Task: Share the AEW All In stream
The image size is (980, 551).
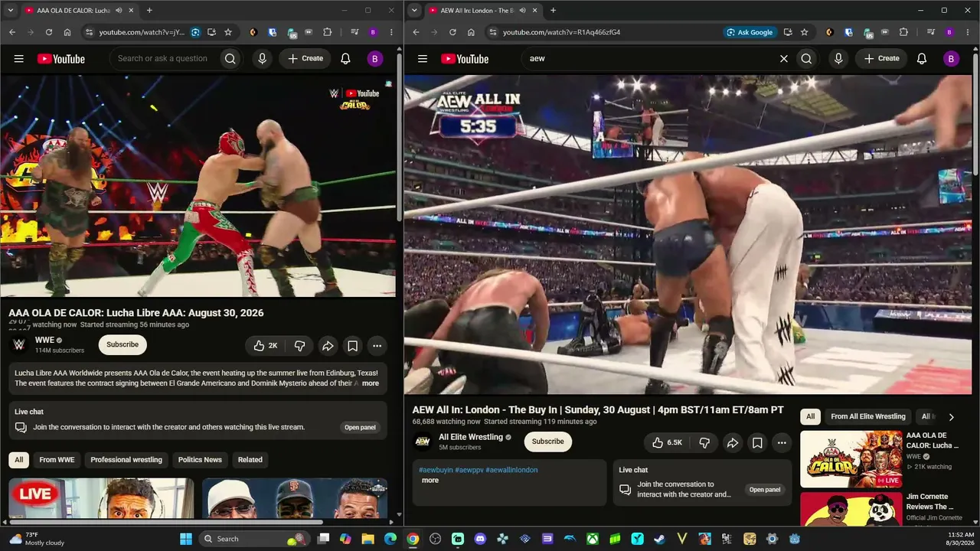Action: pyautogui.click(x=732, y=442)
